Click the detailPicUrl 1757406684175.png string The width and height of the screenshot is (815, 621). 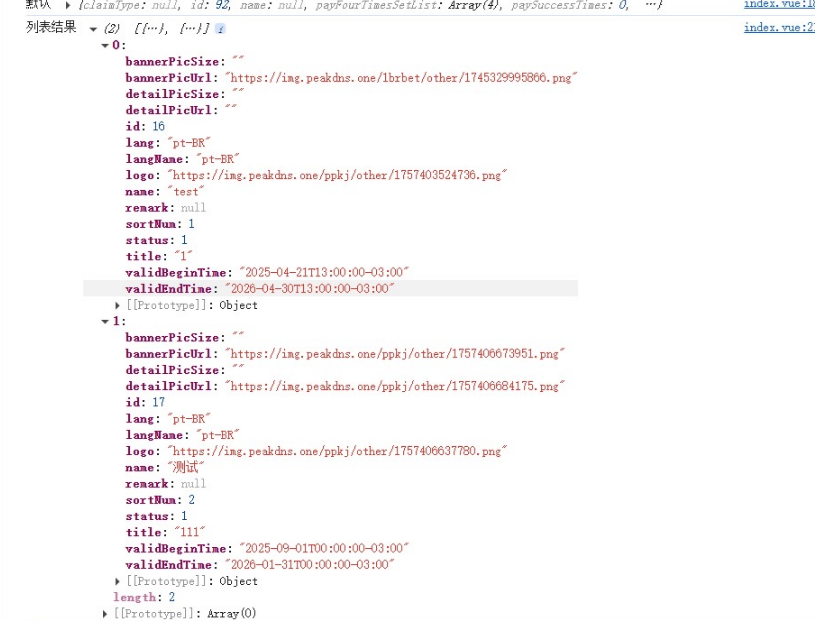[x=395, y=386]
